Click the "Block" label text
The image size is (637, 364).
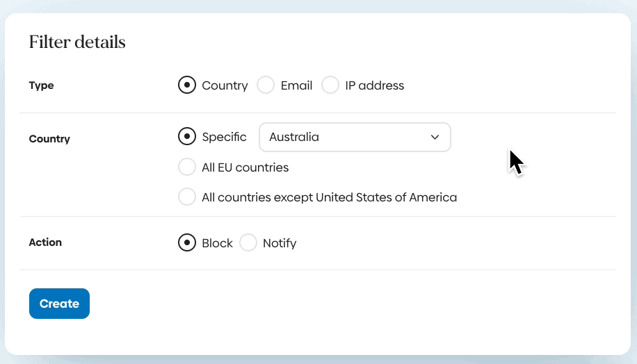point(217,243)
